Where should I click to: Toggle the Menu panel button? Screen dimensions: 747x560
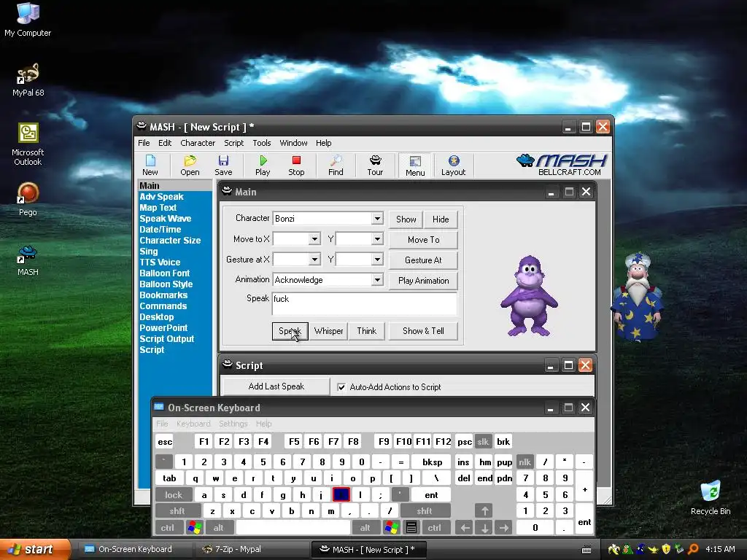click(415, 166)
